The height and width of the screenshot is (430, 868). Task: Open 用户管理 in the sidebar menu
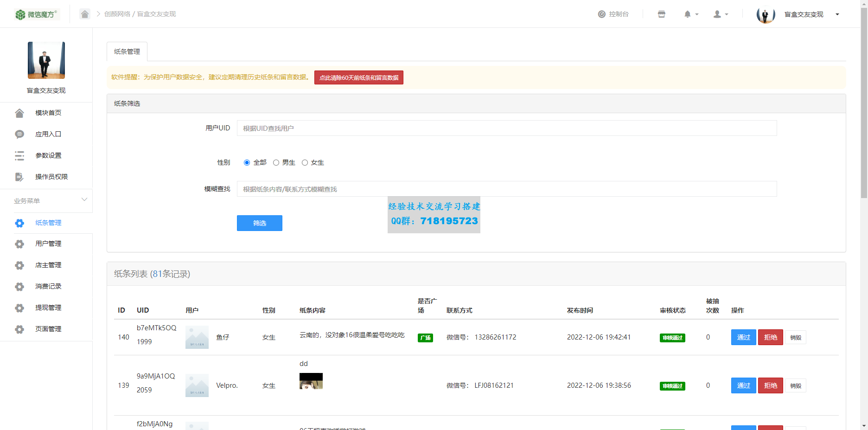click(x=48, y=244)
